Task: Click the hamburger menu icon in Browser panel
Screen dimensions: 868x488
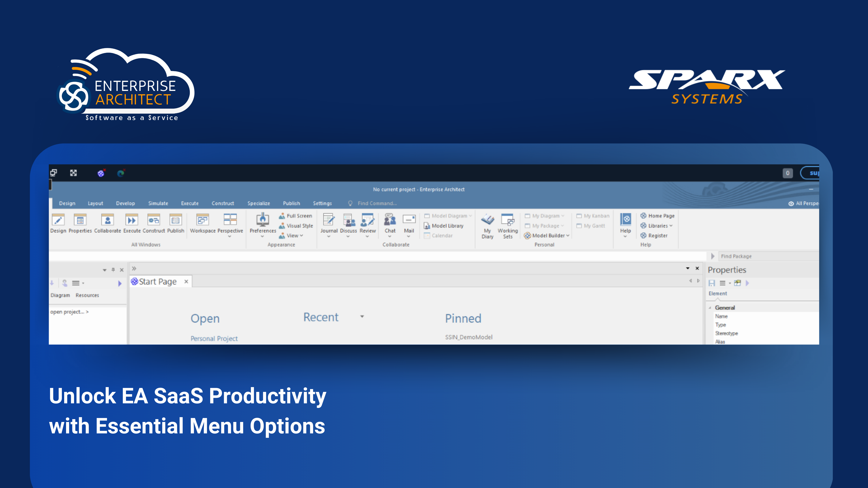Action: pos(76,283)
